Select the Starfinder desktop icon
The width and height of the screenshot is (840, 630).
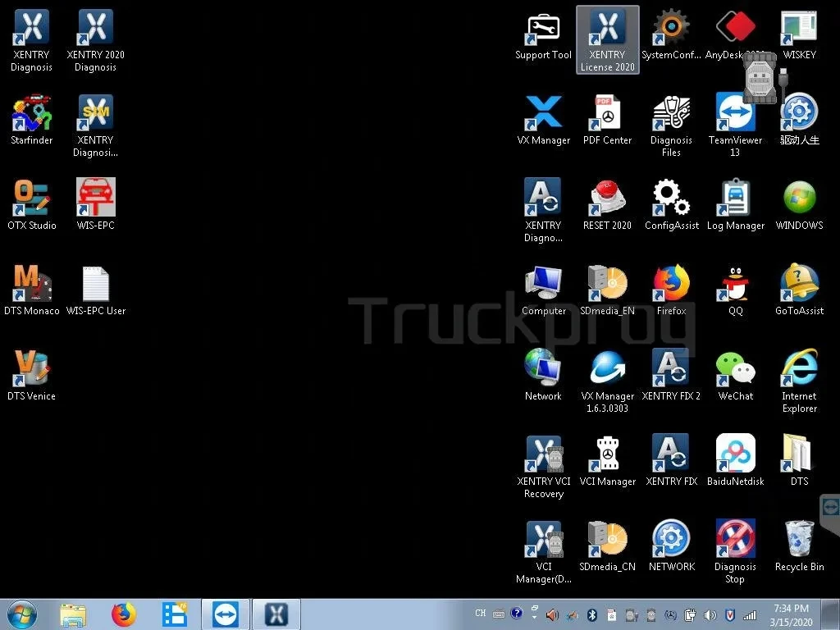(32, 115)
